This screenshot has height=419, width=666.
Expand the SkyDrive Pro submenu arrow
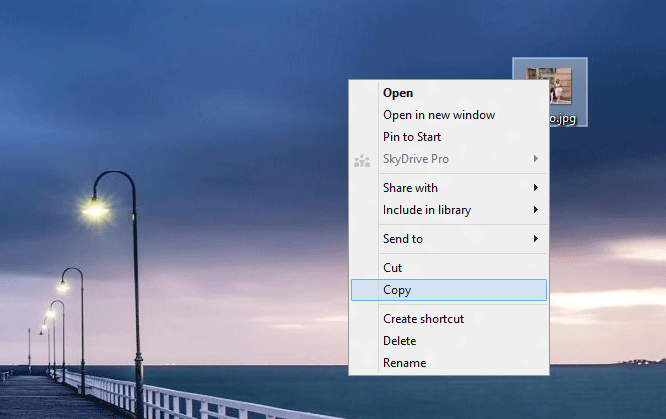[536, 159]
